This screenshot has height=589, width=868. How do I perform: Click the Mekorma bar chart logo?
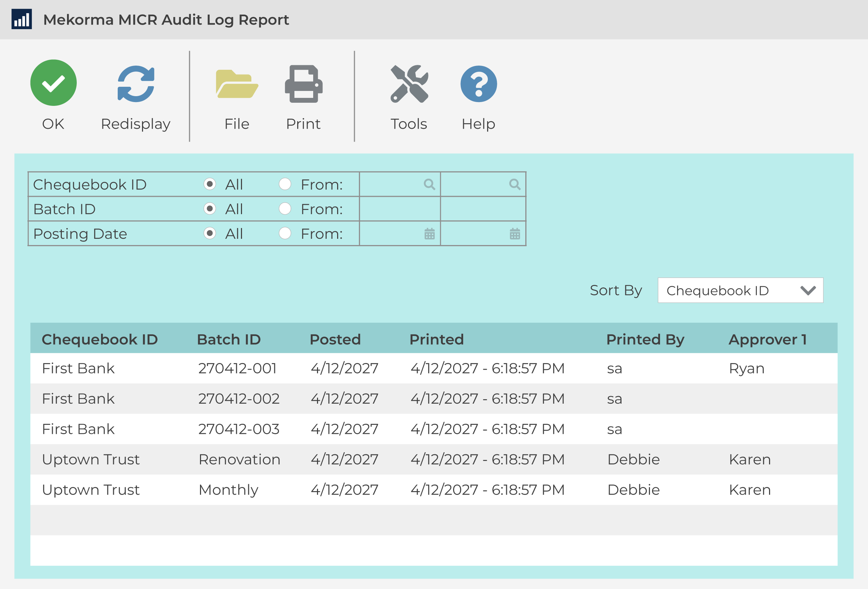pyautogui.click(x=21, y=20)
